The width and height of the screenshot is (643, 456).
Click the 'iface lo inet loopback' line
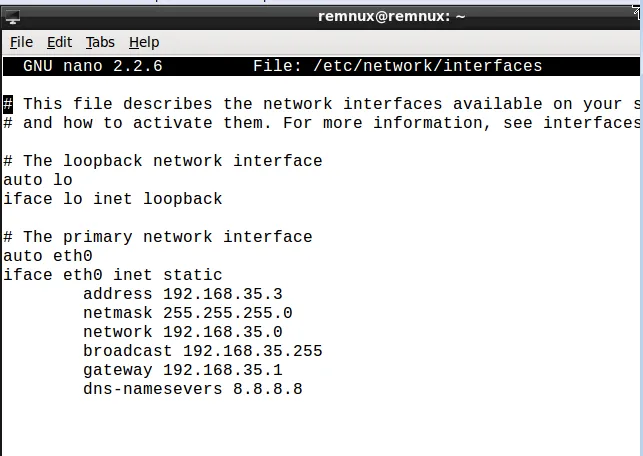[113, 199]
